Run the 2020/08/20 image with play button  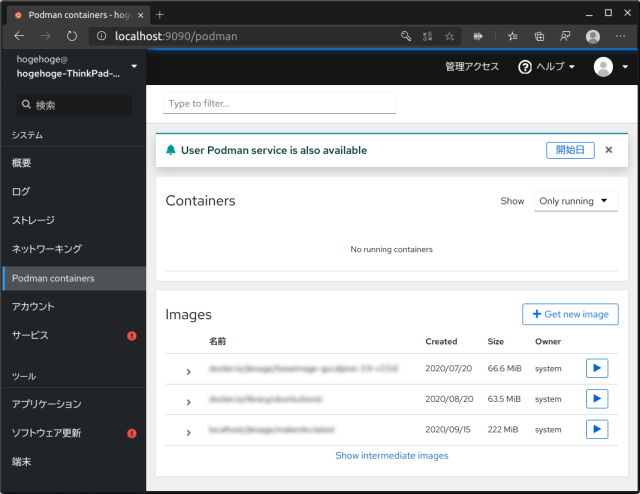click(596, 399)
